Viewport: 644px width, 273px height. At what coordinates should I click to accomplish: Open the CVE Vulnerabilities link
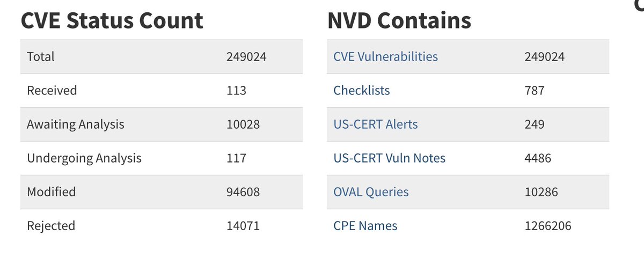click(x=385, y=56)
